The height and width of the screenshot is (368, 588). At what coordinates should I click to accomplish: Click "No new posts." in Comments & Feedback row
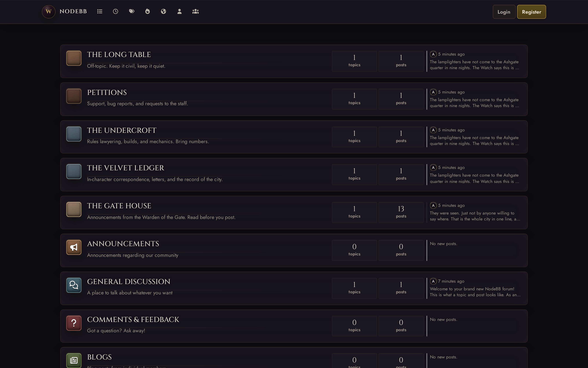[443, 320]
